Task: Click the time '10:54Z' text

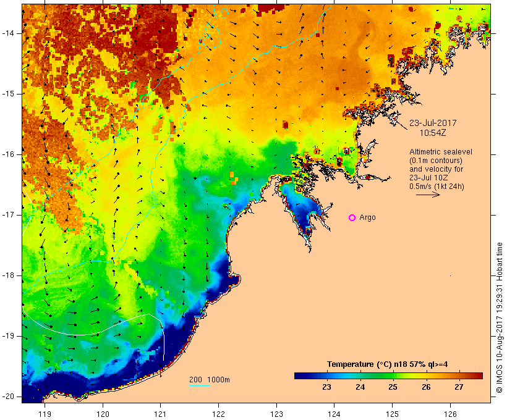Action: pos(433,133)
